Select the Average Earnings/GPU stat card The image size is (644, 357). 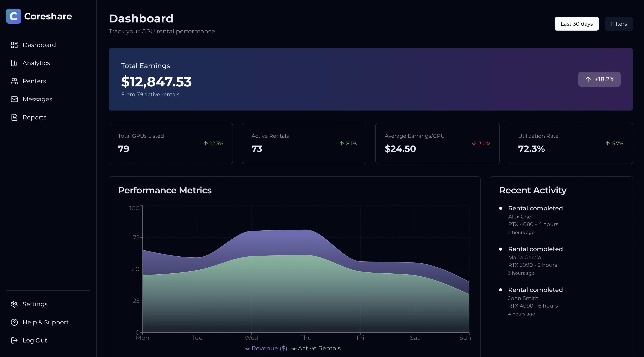pos(437,144)
